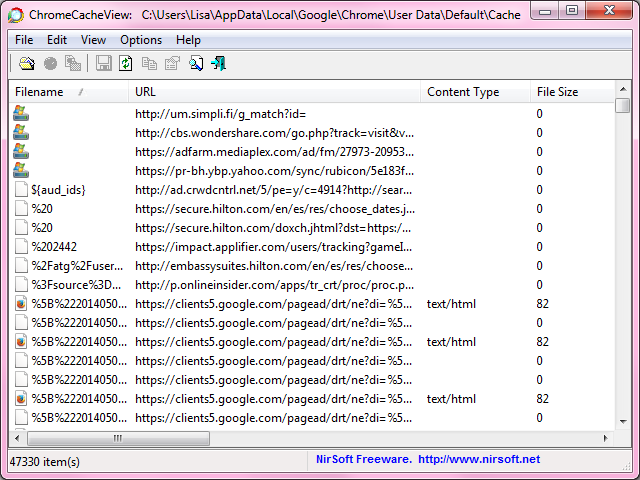Select the adfarm.mediaplex.com URL cell
Image resolution: width=640 pixels, height=480 pixels.
[x=274, y=152]
